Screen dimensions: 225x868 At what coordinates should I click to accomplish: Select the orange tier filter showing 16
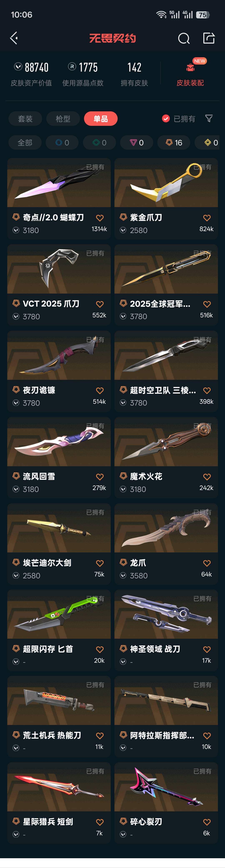(174, 143)
